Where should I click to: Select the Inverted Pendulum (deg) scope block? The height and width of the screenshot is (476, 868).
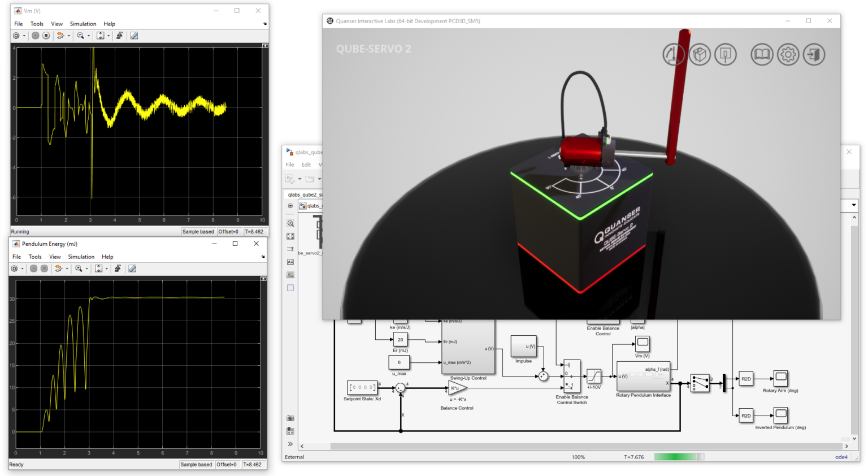tap(780, 415)
